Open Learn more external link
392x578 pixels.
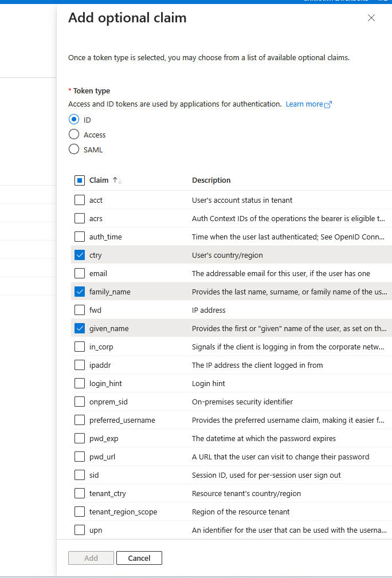point(309,104)
